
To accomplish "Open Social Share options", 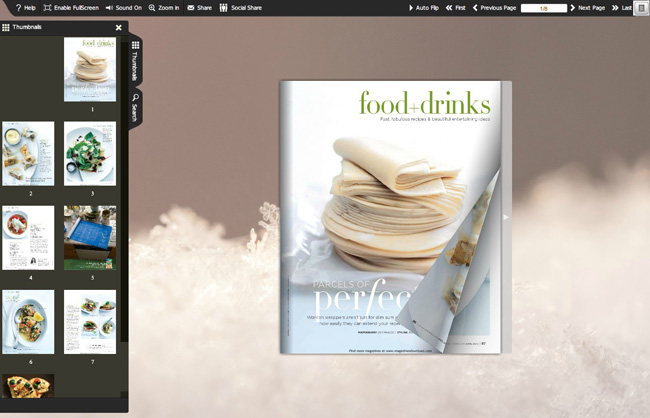I will [x=240, y=8].
